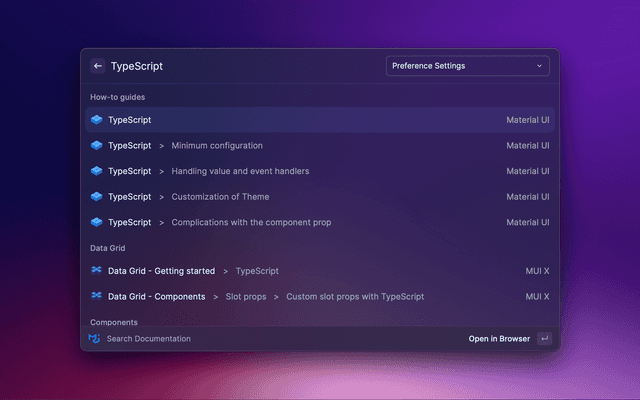The image size is (640, 400).
Task: Select Custom slot props with TypeScript result
Action: coord(355,297)
